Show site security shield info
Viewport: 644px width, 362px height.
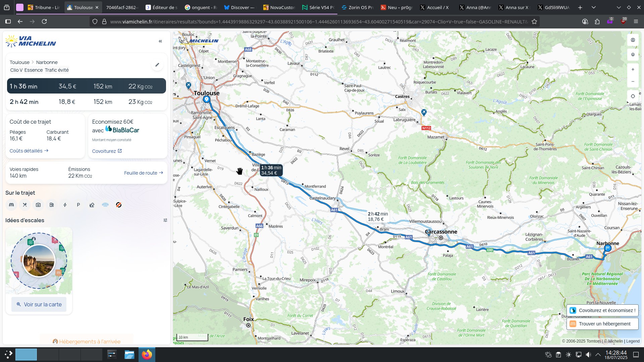pyautogui.click(x=95, y=21)
